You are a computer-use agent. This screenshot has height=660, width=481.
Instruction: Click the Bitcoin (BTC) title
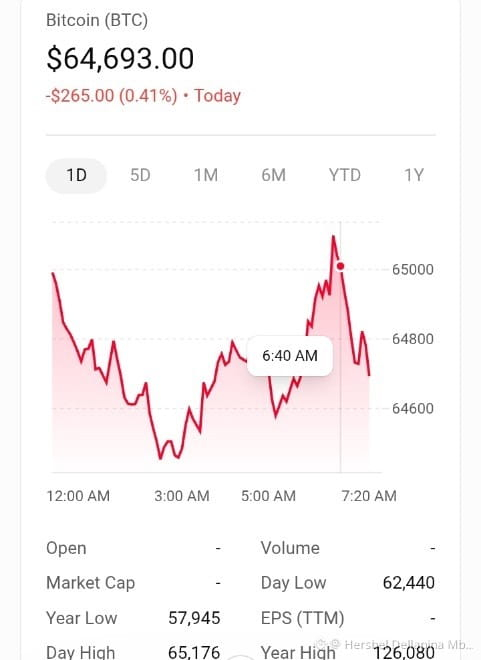click(97, 20)
